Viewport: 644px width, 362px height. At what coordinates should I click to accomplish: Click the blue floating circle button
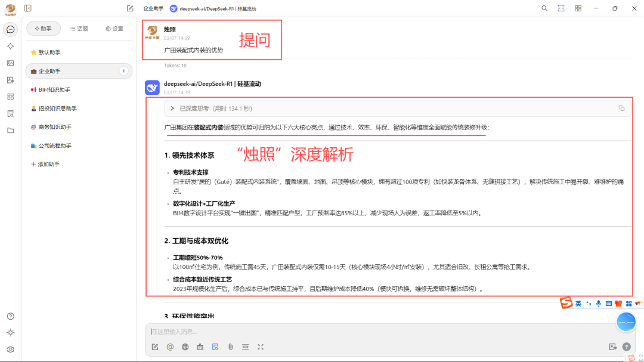[626, 321]
